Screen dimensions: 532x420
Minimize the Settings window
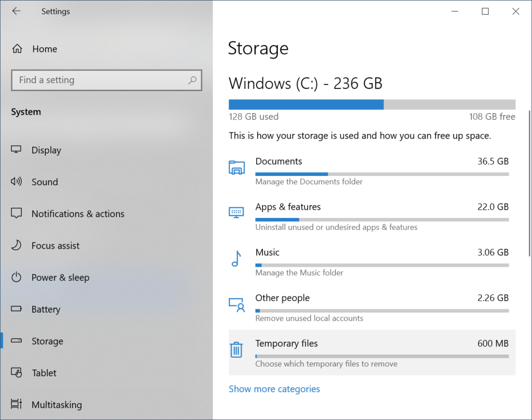point(455,11)
